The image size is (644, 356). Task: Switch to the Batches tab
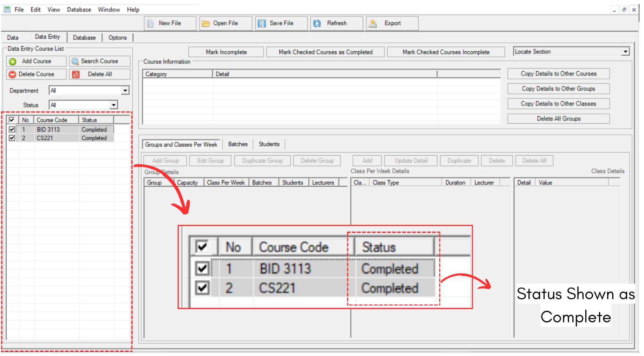click(x=238, y=144)
